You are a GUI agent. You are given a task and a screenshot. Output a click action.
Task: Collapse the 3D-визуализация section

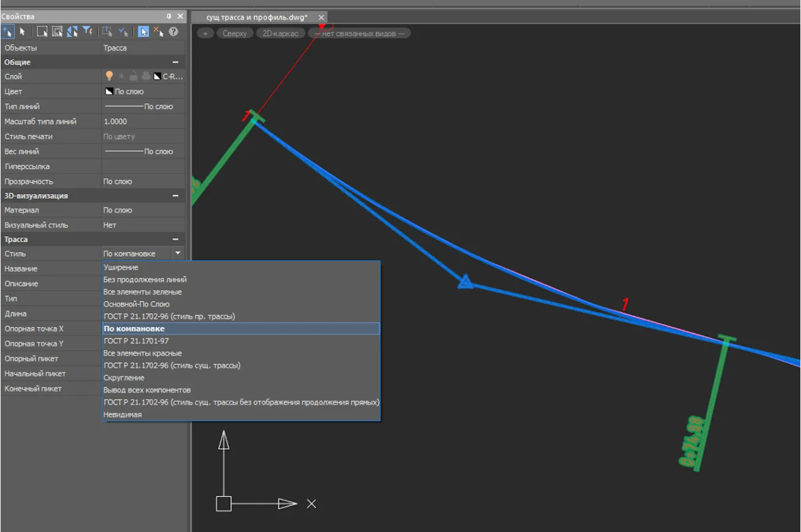pos(175,196)
